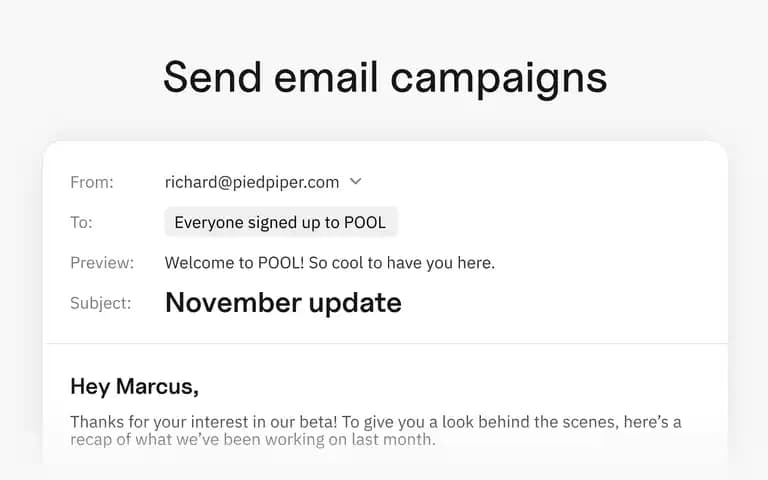Image resolution: width=768 pixels, height=480 pixels.
Task: Select the richard@piedpiper.com sender address
Action: tap(252, 182)
